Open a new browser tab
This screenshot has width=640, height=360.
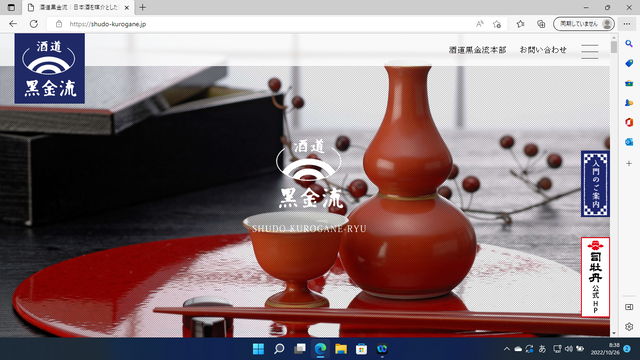(x=142, y=7)
